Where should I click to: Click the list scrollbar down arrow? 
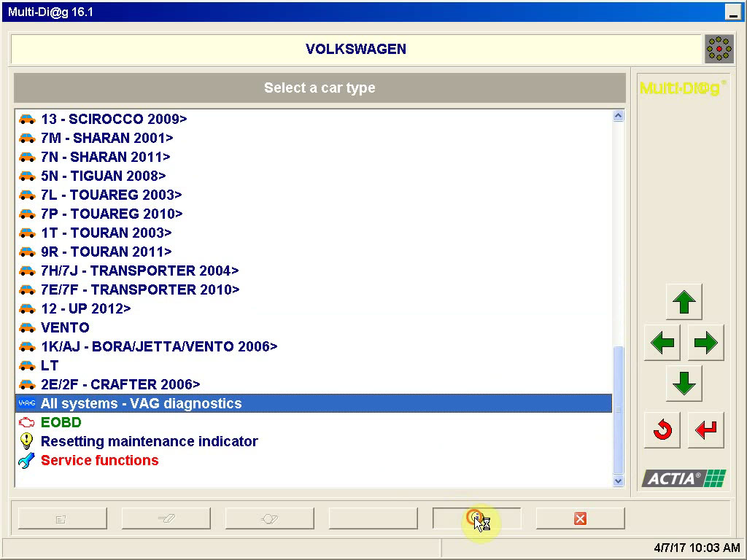(x=619, y=481)
